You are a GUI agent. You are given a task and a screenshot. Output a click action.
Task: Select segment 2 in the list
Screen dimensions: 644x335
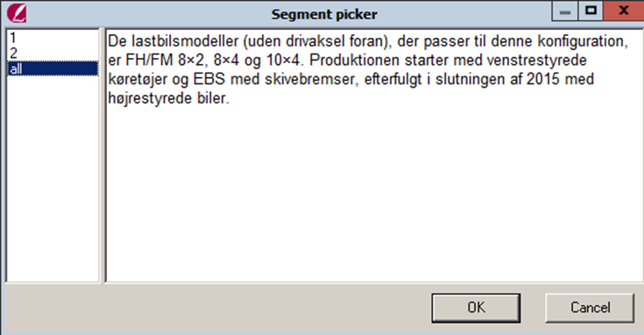click(53, 53)
